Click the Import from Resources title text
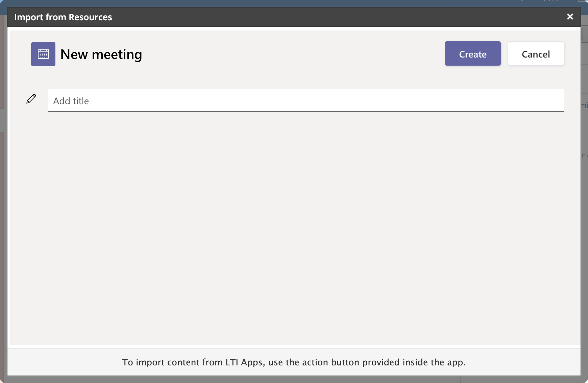 pos(63,17)
